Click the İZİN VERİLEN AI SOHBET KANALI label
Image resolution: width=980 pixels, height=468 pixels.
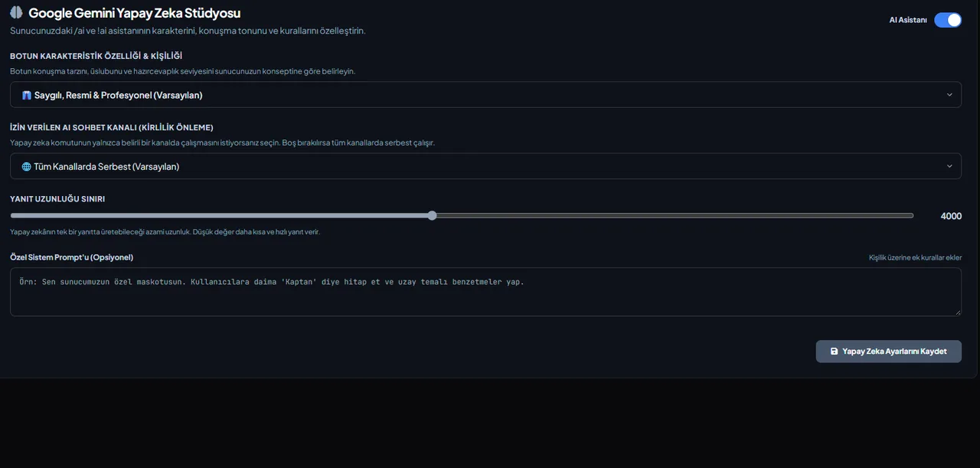click(x=111, y=127)
